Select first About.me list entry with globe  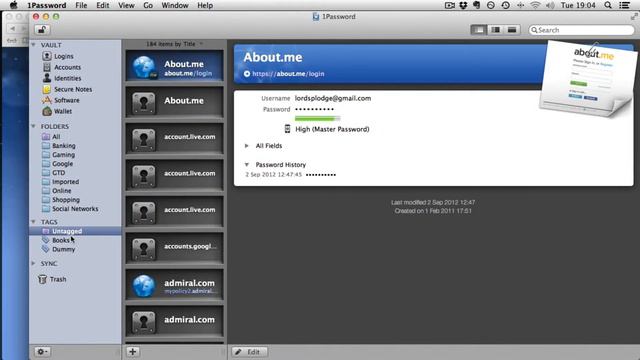pos(174,67)
